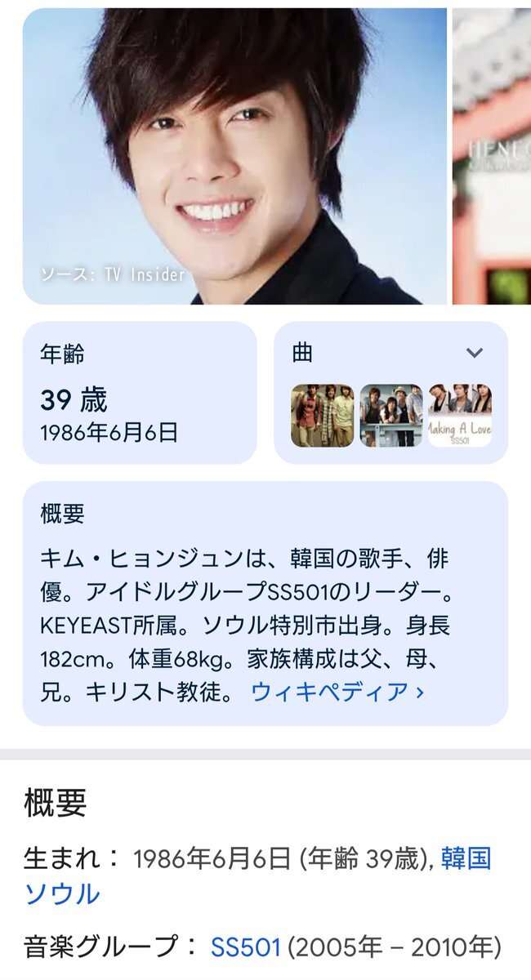The width and height of the screenshot is (531, 980).
Task: Tap the ソウル birthplace link
Action: 62,894
